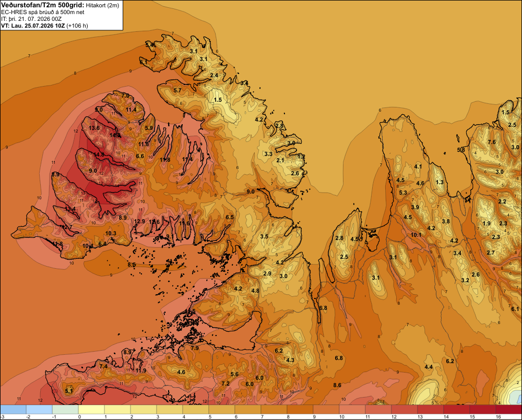Click the '(+106 h)' forecast offset text
The image size is (522, 420).
(77, 26)
